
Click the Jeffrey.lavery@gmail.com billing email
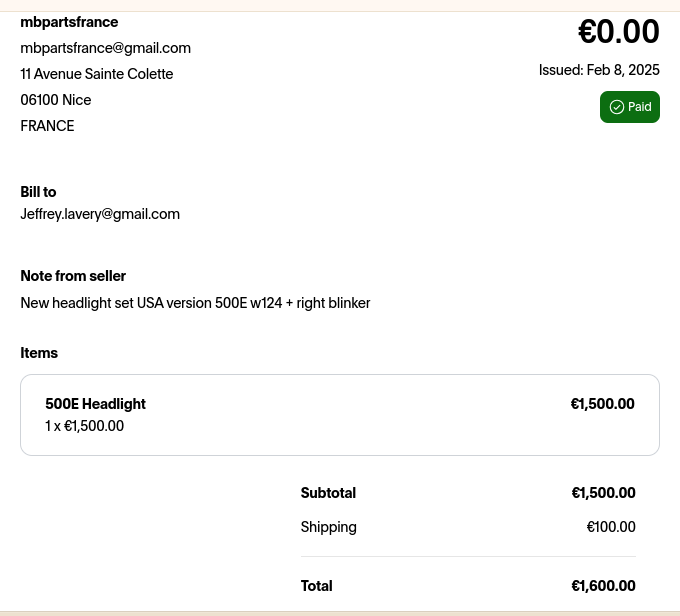point(100,214)
